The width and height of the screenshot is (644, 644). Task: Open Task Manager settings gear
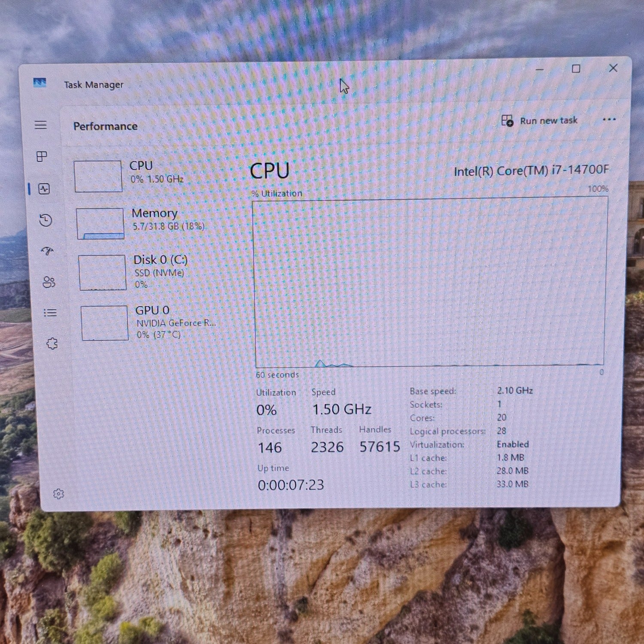[x=59, y=494]
